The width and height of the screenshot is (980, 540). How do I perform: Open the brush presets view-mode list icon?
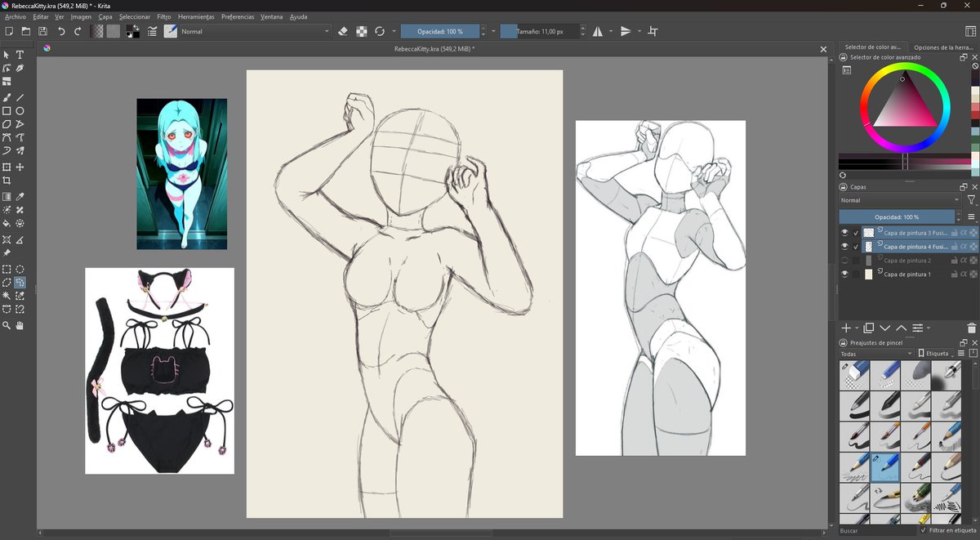coord(961,354)
